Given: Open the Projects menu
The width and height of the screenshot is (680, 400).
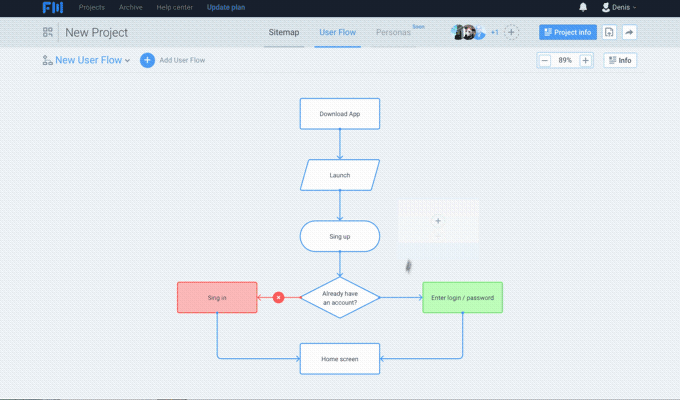Looking at the screenshot, I should 92,7.
